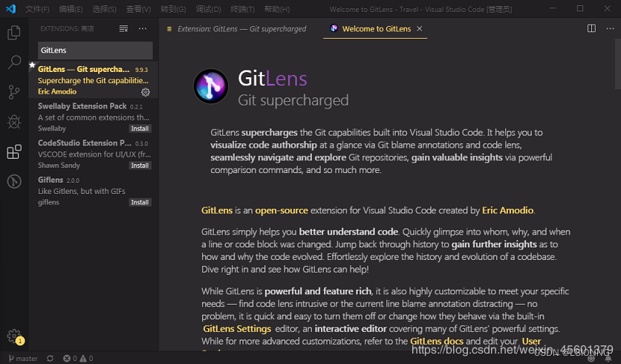Click the editor vertical scrollbar
The height and width of the screenshot is (364, 621).
617,64
